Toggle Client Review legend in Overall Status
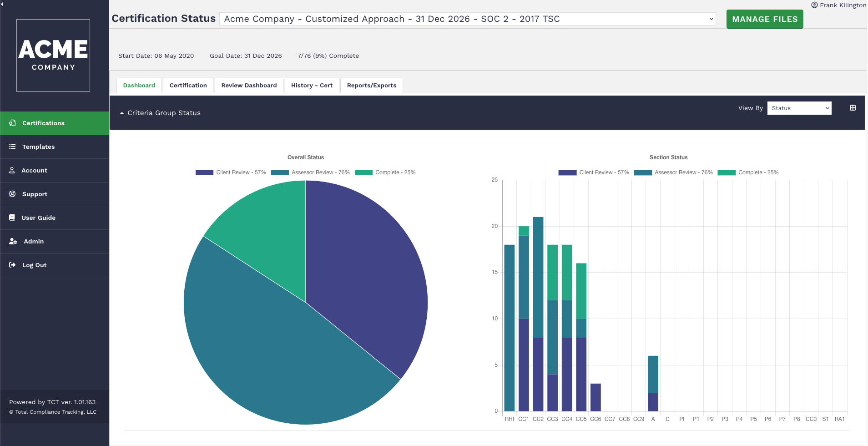 (231, 172)
